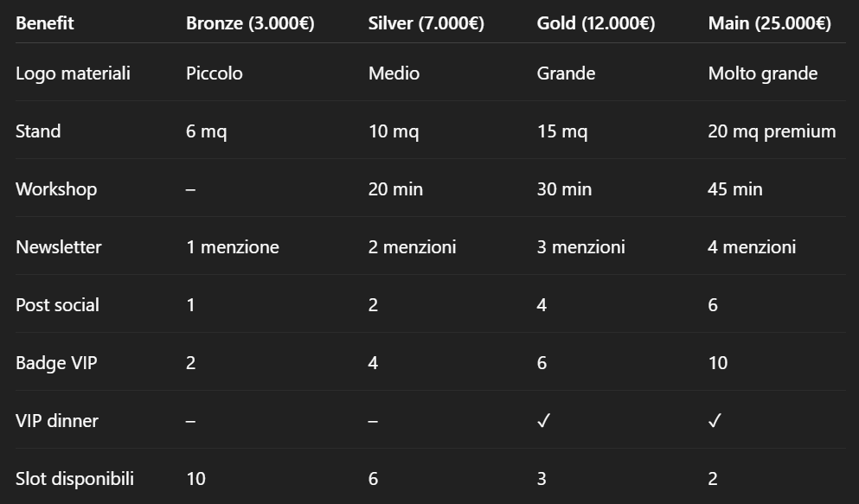
Task: Click the "45 min" workshop cell
Action: [x=734, y=189]
